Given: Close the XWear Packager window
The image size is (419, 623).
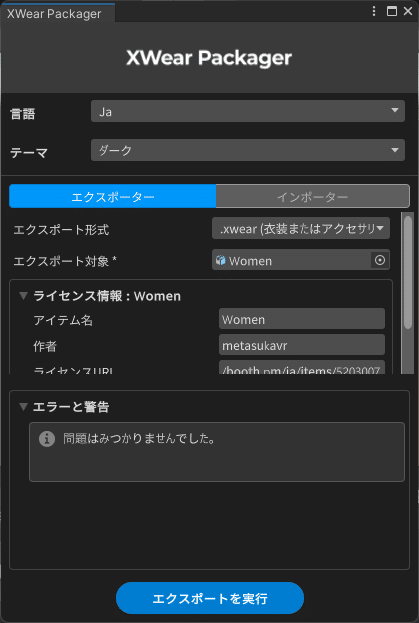Looking at the screenshot, I should coord(408,11).
